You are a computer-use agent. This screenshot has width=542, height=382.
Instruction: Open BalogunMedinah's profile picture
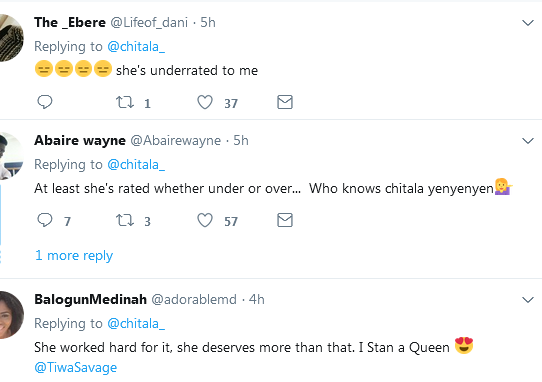tap(10, 315)
